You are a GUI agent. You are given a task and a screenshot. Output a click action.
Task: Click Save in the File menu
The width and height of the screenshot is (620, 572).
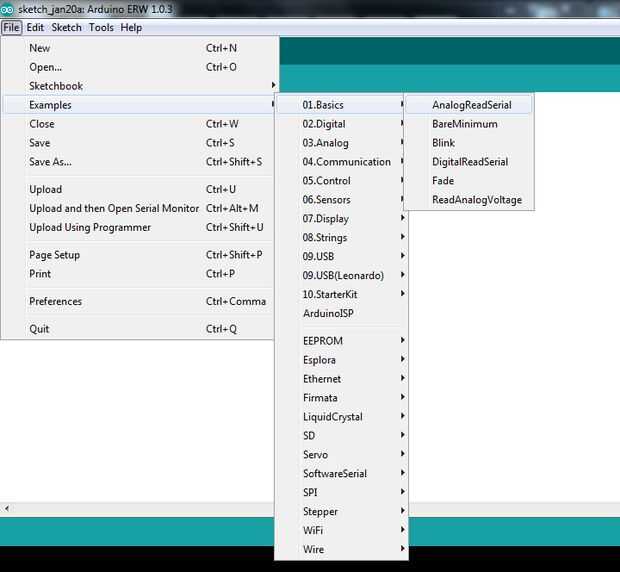tap(139, 143)
